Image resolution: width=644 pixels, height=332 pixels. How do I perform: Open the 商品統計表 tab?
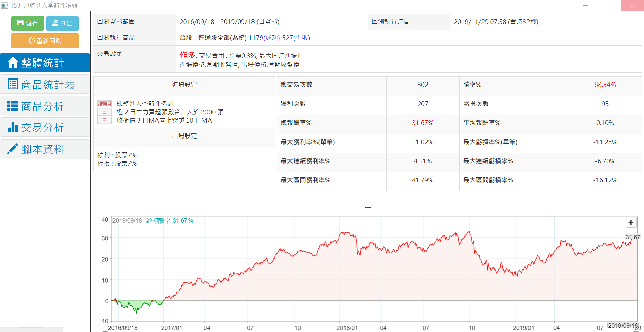[x=48, y=85]
